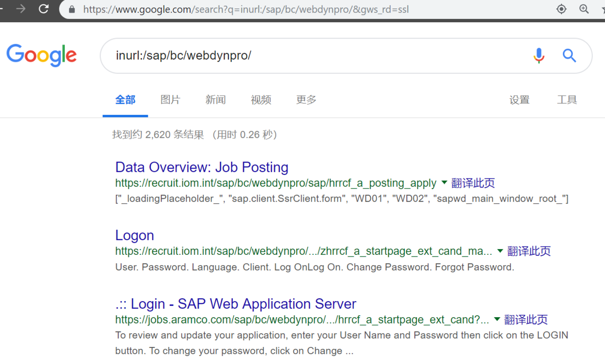605x364 pixels.
Task: Start voice search with microphone icon
Action: 539,56
